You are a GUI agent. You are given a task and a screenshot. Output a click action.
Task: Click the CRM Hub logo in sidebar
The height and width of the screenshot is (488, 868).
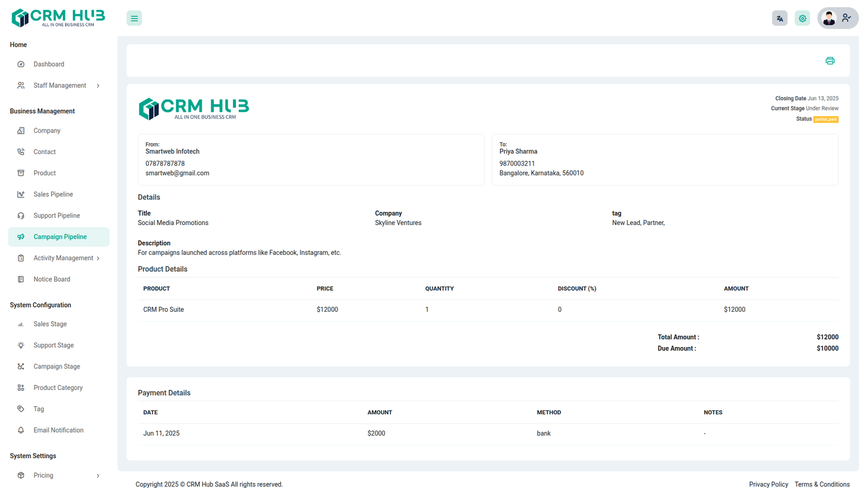coord(58,18)
